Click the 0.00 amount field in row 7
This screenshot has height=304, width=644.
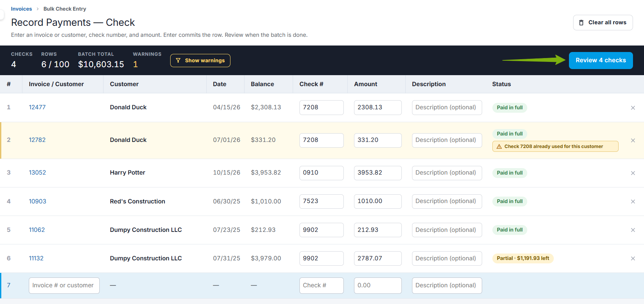click(378, 285)
